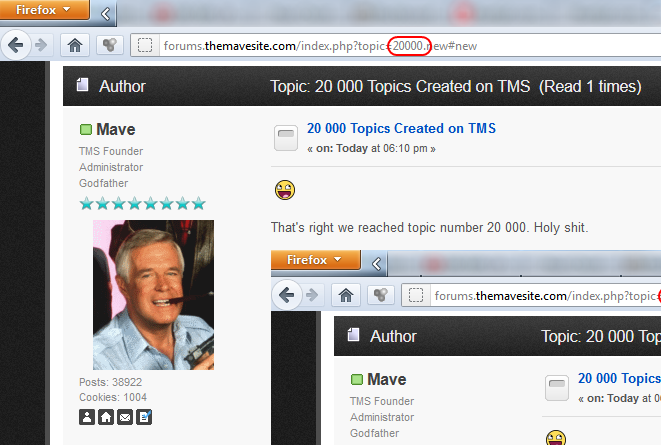Click the site identity icon in address bar
Screen dimensions: 661x445
tap(146, 45)
